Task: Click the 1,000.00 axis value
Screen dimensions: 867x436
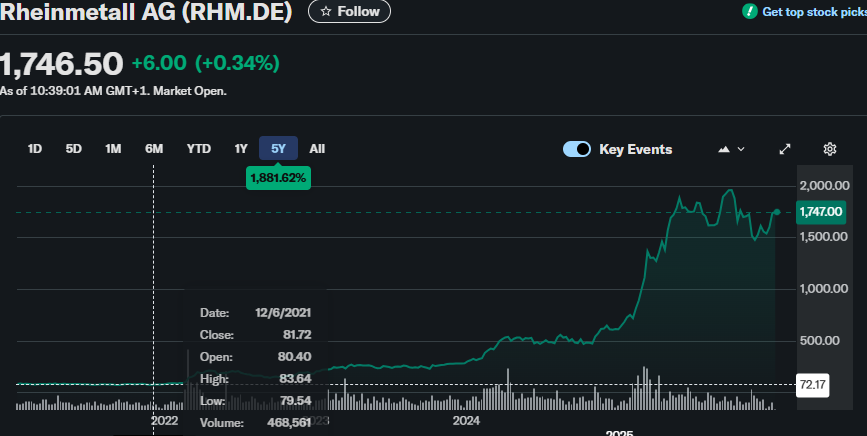Action: click(823, 288)
